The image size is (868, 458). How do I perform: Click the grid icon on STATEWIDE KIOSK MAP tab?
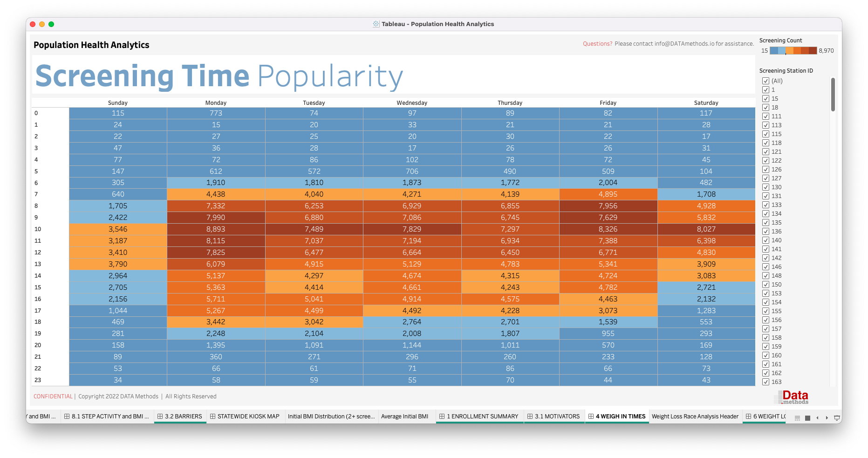pyautogui.click(x=212, y=416)
